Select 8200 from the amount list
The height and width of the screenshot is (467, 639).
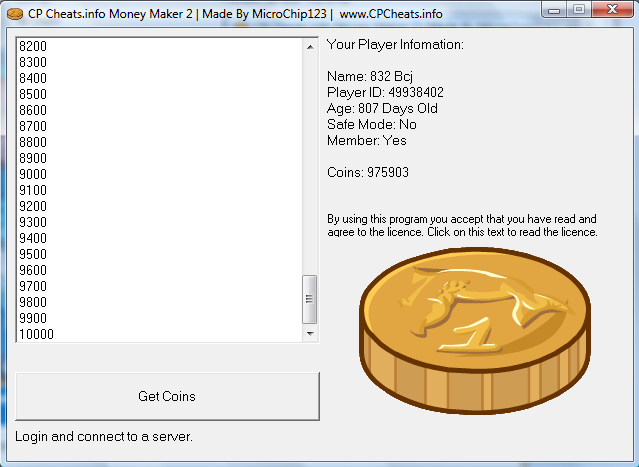tap(33, 46)
